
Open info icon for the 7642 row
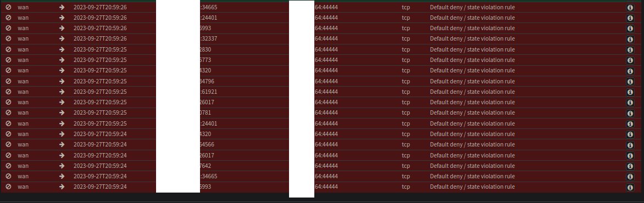(630, 166)
